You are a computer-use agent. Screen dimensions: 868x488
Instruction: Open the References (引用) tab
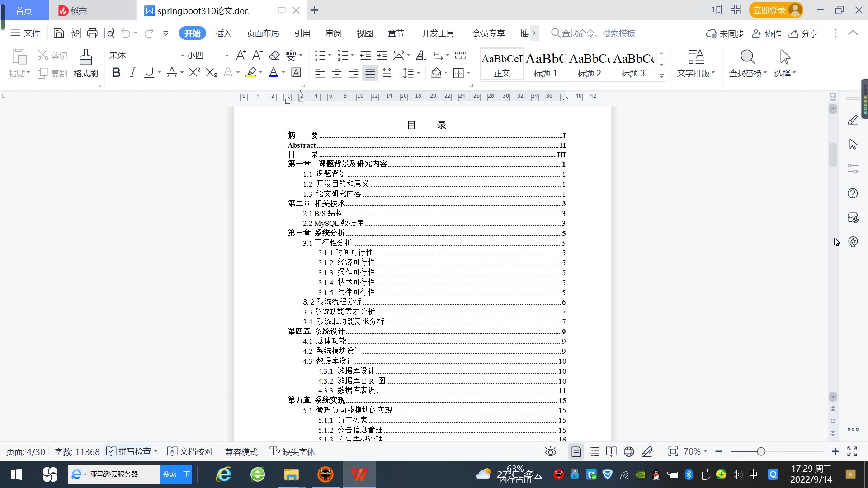(302, 33)
